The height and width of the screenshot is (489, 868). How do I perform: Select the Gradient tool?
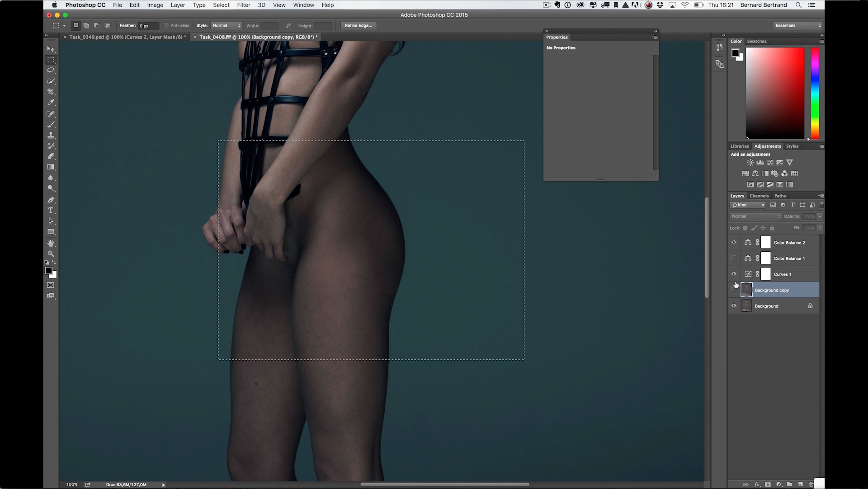click(51, 167)
